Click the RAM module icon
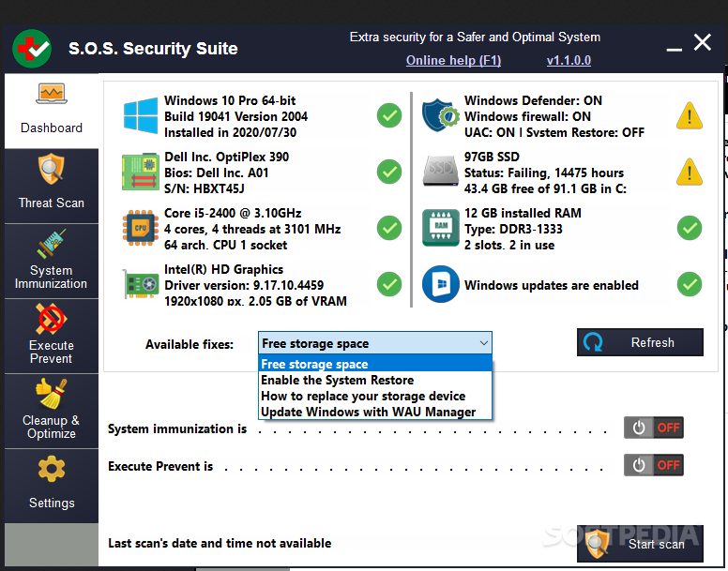This screenshot has width=728, height=571. click(441, 228)
